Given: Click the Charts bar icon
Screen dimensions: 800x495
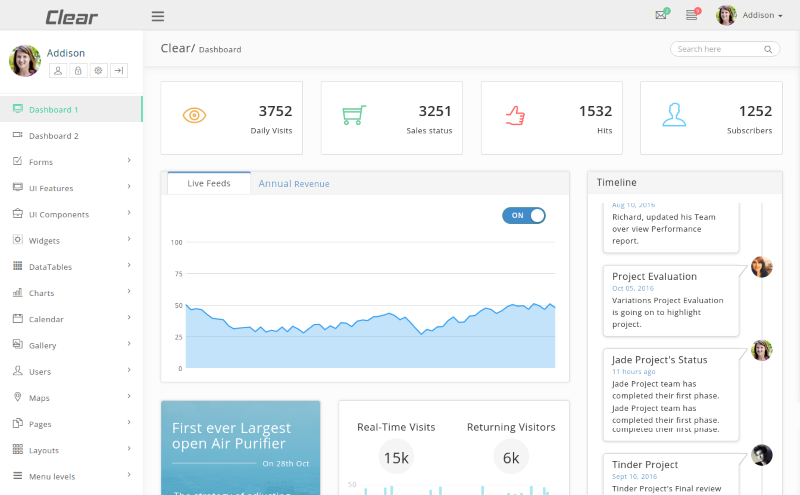Looking at the screenshot, I should [x=17, y=292].
